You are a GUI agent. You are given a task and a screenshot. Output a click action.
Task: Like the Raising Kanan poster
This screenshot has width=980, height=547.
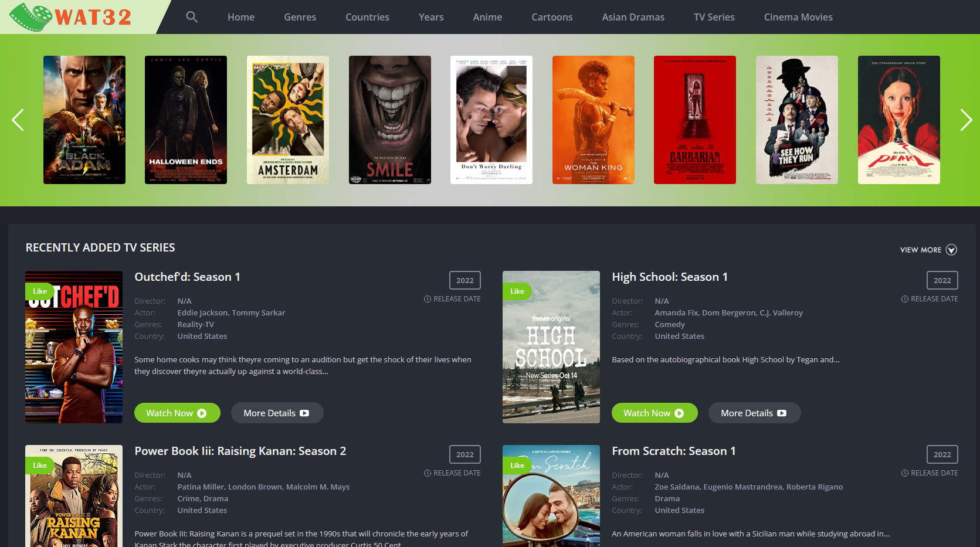click(40, 466)
